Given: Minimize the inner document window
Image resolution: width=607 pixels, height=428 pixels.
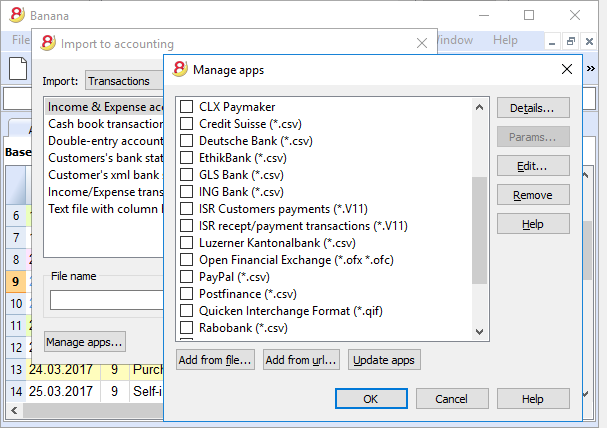Looking at the screenshot, I should tap(552, 41).
